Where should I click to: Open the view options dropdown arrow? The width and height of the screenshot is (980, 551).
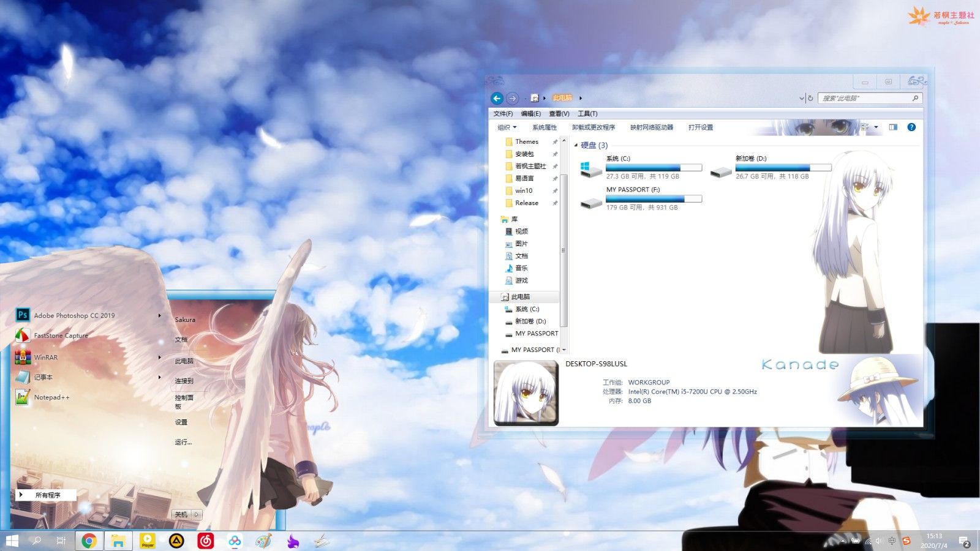coord(876,127)
